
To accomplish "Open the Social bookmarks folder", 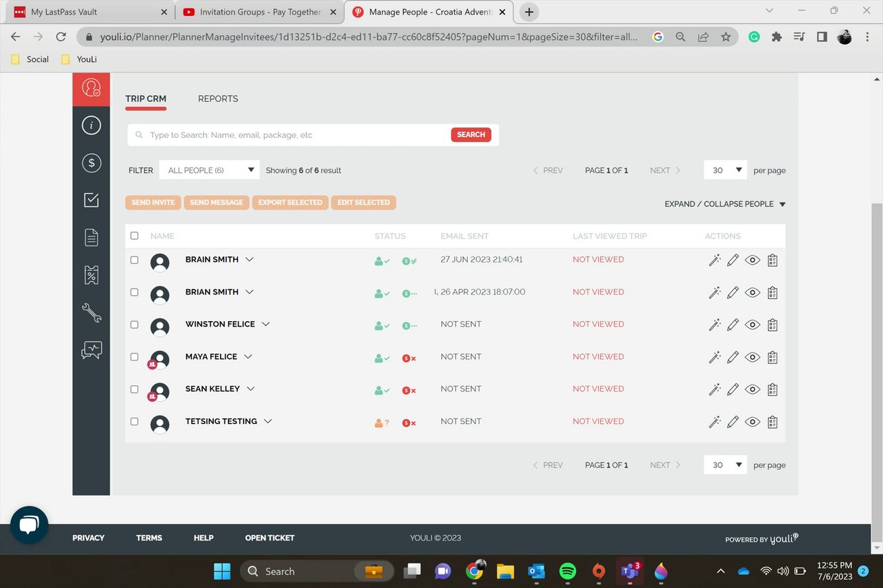I will tap(30, 59).
